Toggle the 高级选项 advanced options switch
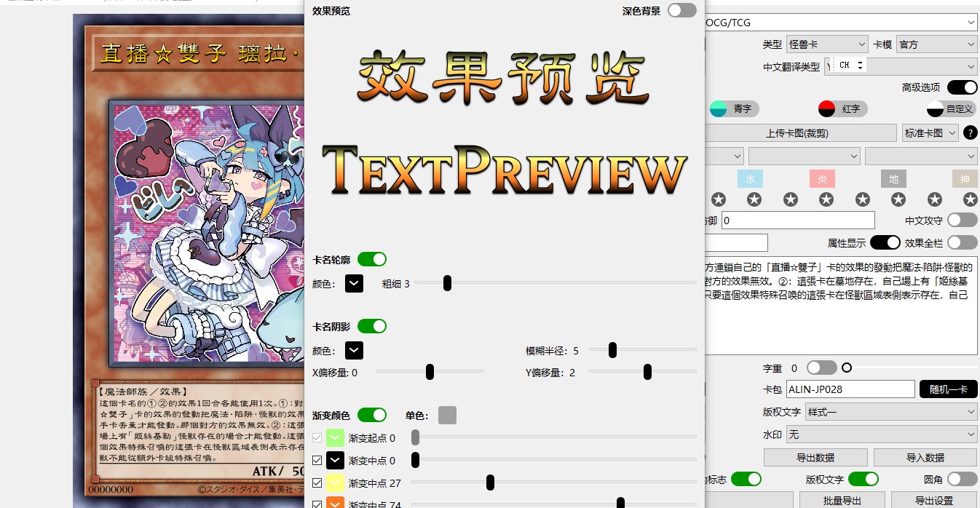 click(963, 87)
